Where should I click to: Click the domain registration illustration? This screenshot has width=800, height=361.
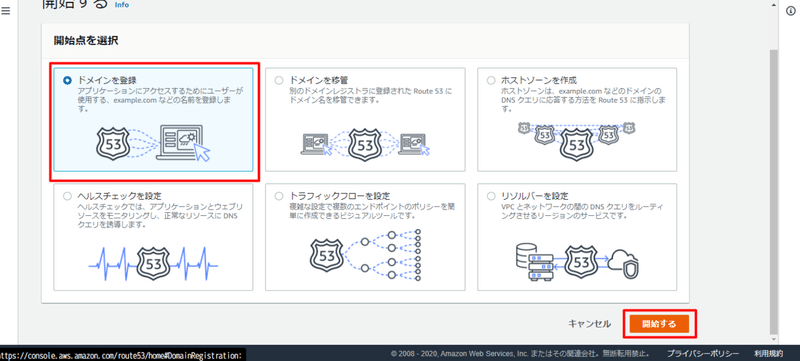click(154, 142)
